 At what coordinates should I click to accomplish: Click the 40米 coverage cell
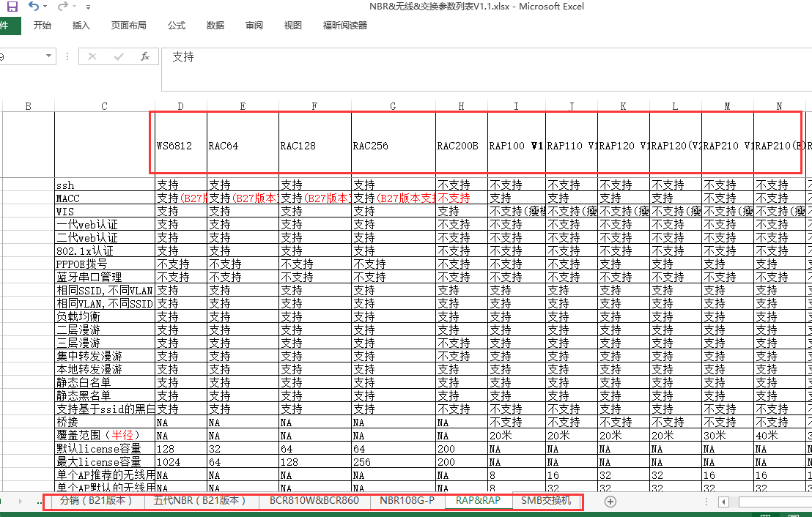[x=779, y=435]
